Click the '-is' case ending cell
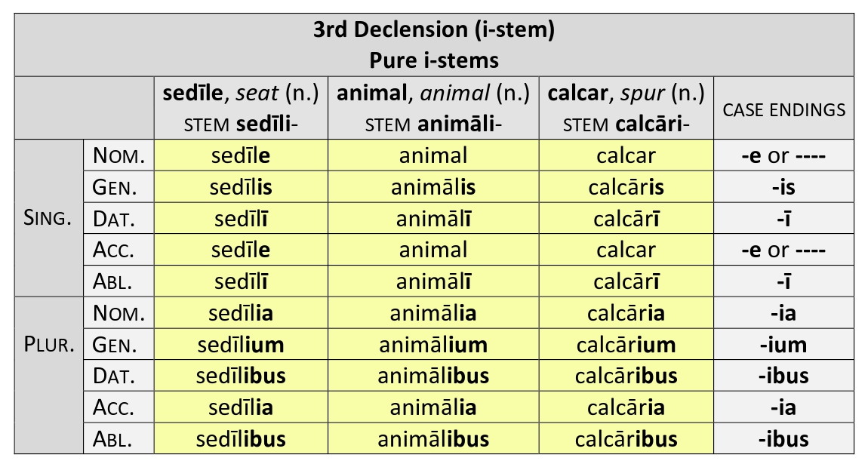 click(783, 187)
